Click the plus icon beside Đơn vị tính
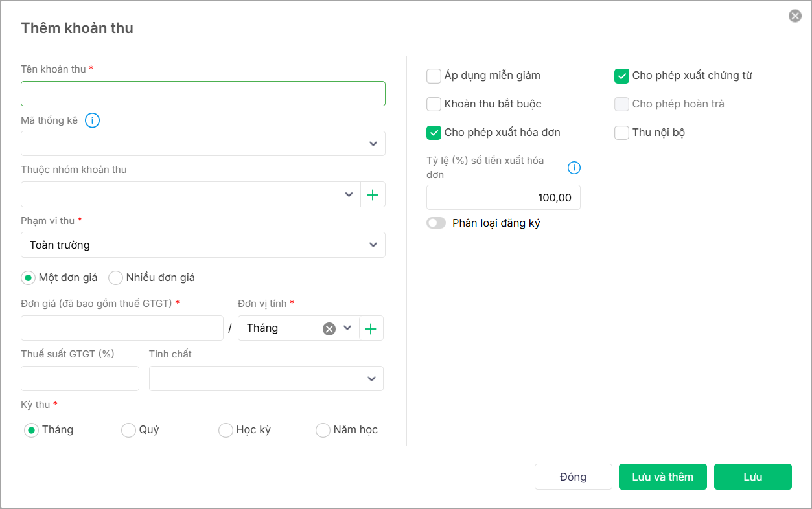812x509 pixels. point(371,328)
